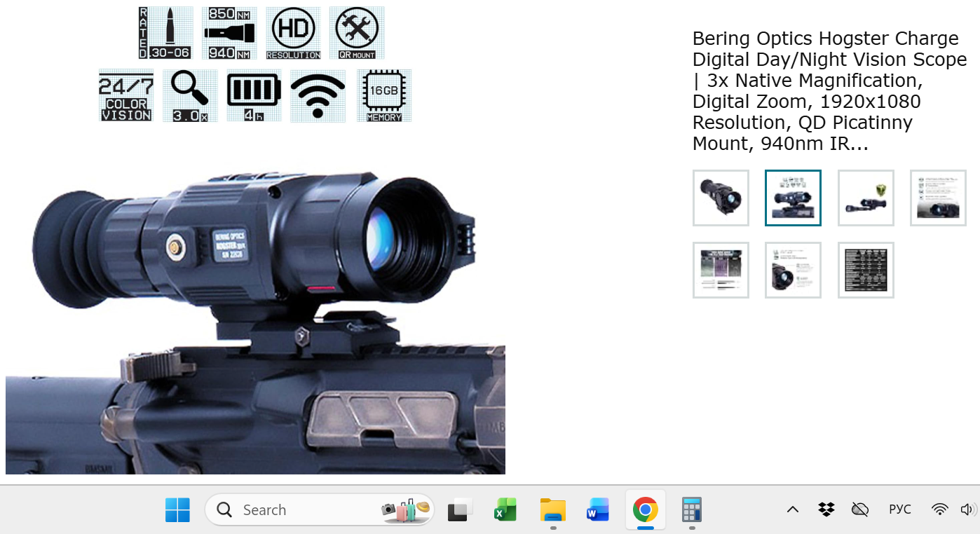This screenshot has height=534, width=980.
Task: Click the Bering Optics Hogster Charge title
Action: (830, 91)
